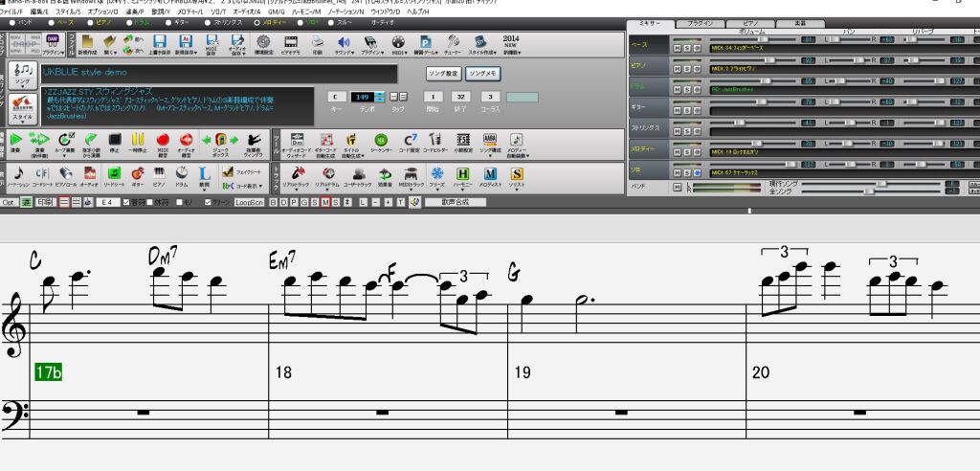The height and width of the screenshot is (471, 980).
Task: Click the LoopScn button
Action: click(248, 202)
